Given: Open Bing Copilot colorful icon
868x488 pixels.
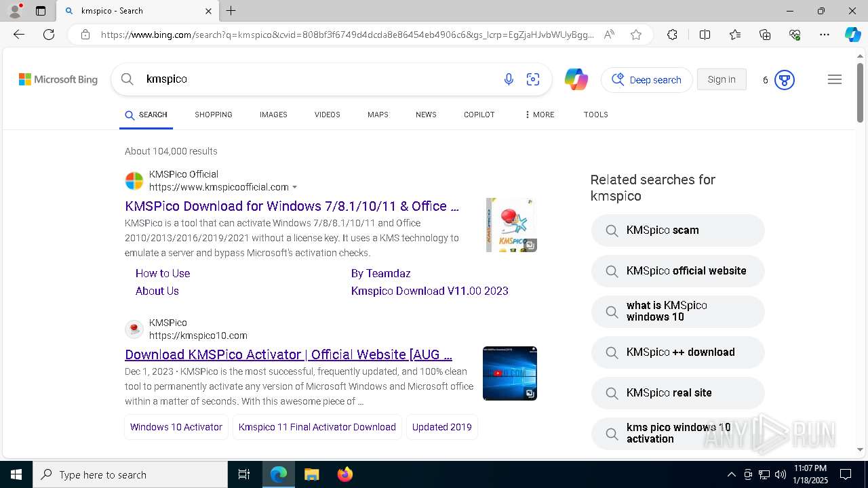Looking at the screenshot, I should tap(576, 79).
